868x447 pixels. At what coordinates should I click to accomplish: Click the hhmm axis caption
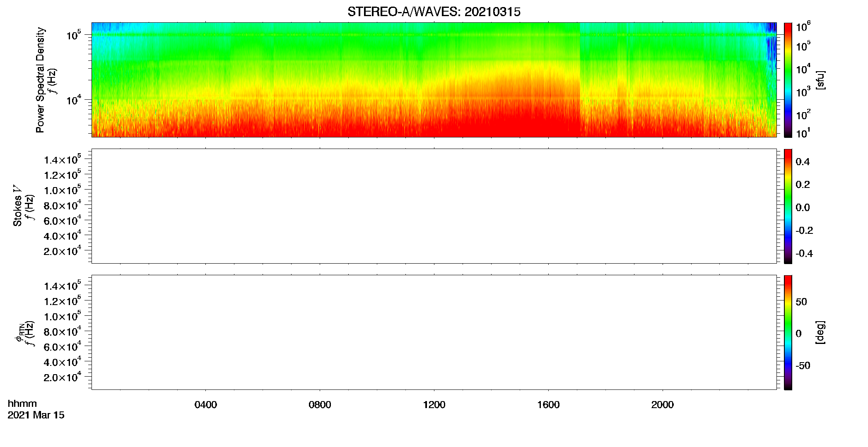(x=22, y=404)
